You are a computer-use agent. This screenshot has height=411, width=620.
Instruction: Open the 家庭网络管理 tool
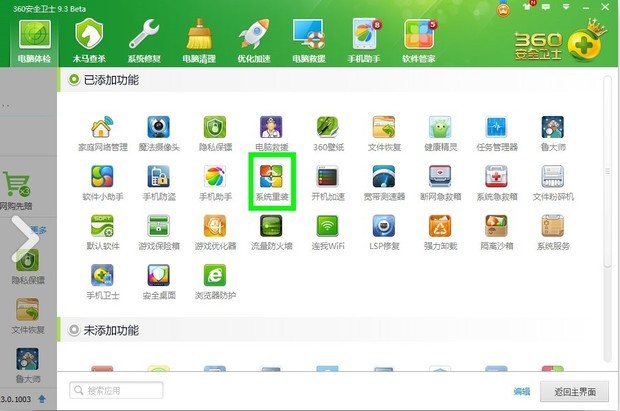click(x=102, y=134)
